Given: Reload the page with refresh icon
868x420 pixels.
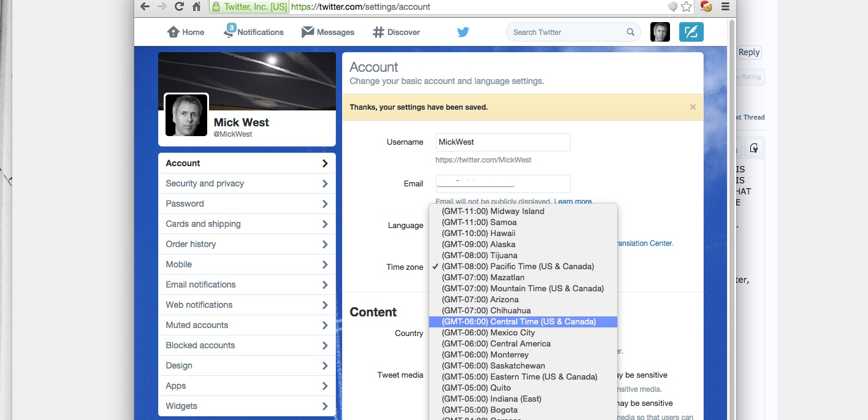Looking at the screenshot, I should [179, 7].
